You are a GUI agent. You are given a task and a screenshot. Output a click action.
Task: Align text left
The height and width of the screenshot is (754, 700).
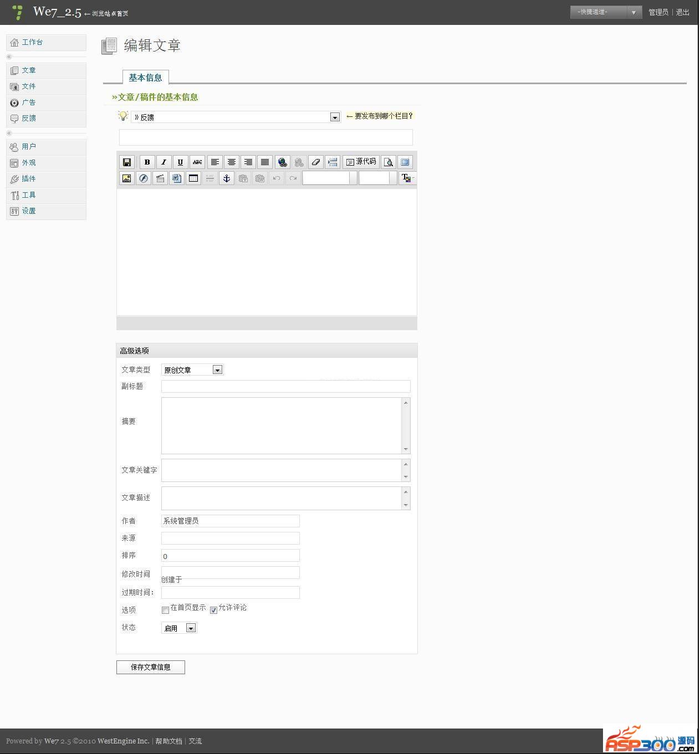[x=215, y=162]
